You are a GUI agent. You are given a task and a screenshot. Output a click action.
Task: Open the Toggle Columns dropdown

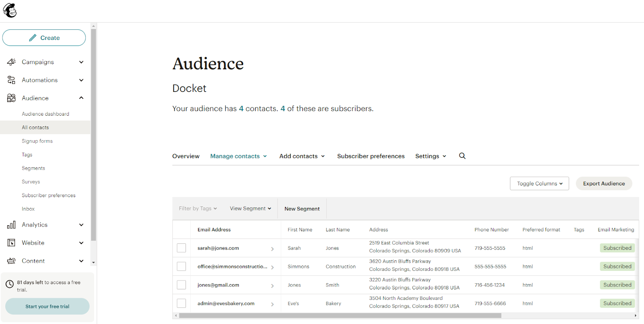[x=539, y=183]
